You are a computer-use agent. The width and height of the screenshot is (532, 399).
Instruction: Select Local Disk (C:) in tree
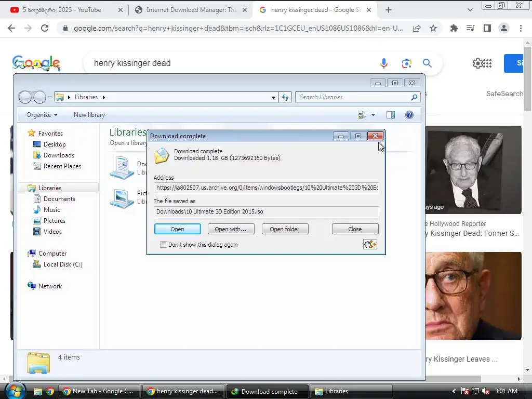(63, 264)
